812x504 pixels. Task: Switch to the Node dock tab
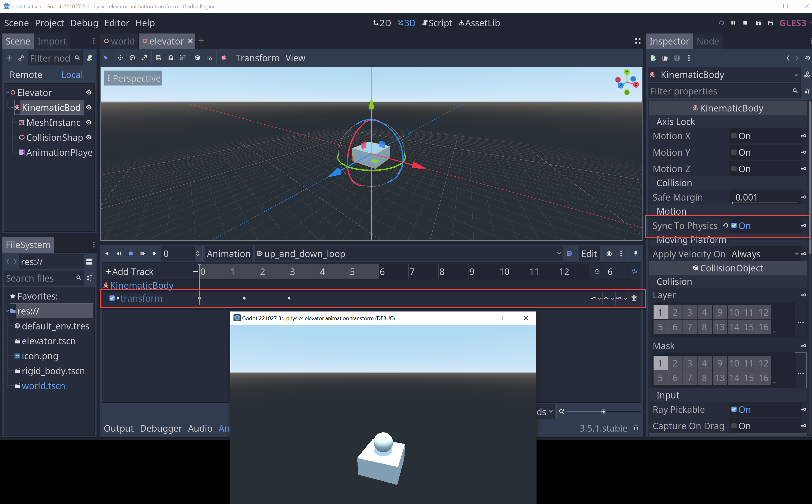tap(708, 41)
